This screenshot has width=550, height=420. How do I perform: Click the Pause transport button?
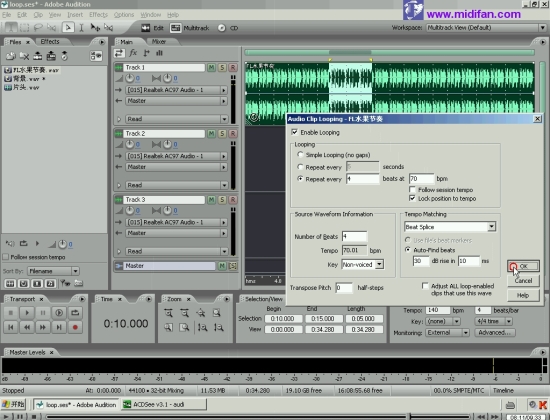click(x=43, y=313)
